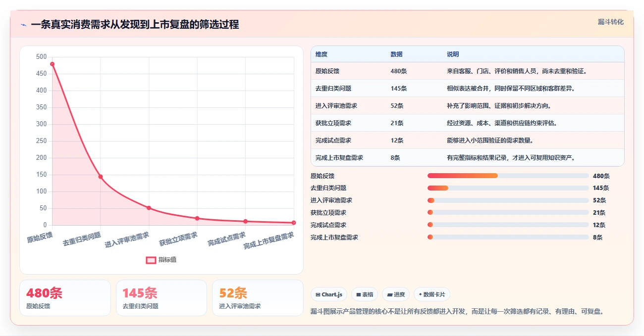Click the 说明 column header
This screenshot has height=336, width=644.
pyautogui.click(x=453, y=54)
